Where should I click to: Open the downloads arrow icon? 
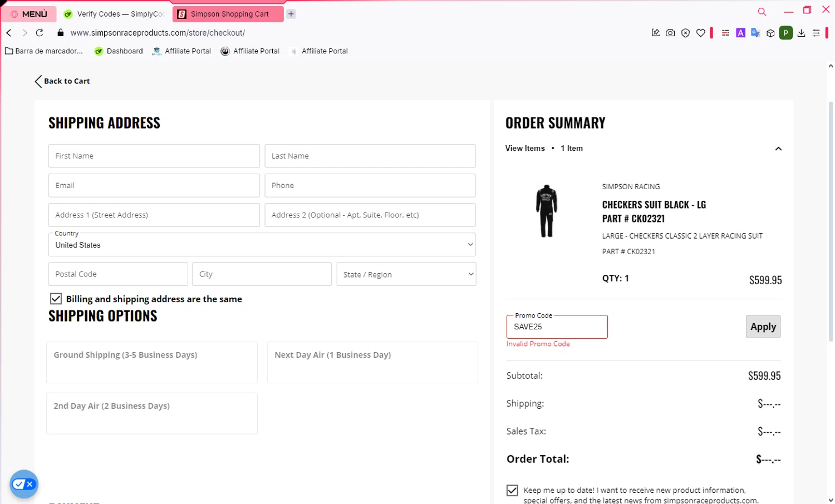pyautogui.click(x=801, y=33)
